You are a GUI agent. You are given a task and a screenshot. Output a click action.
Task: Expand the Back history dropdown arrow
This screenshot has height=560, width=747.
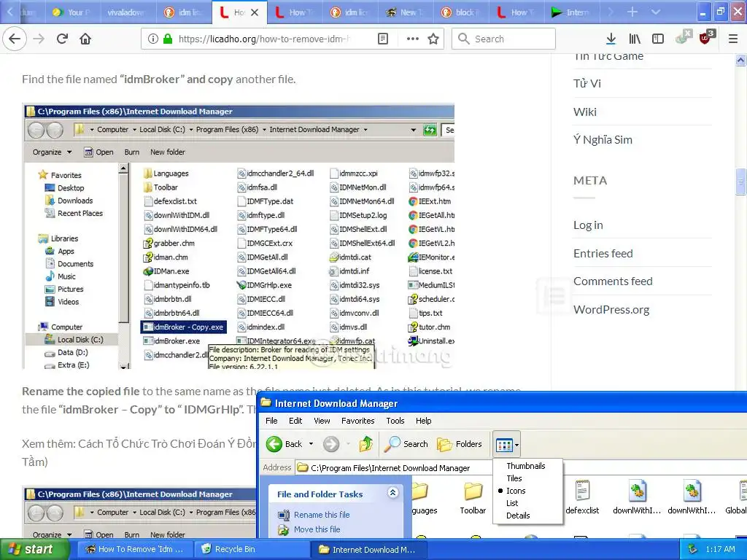click(311, 444)
